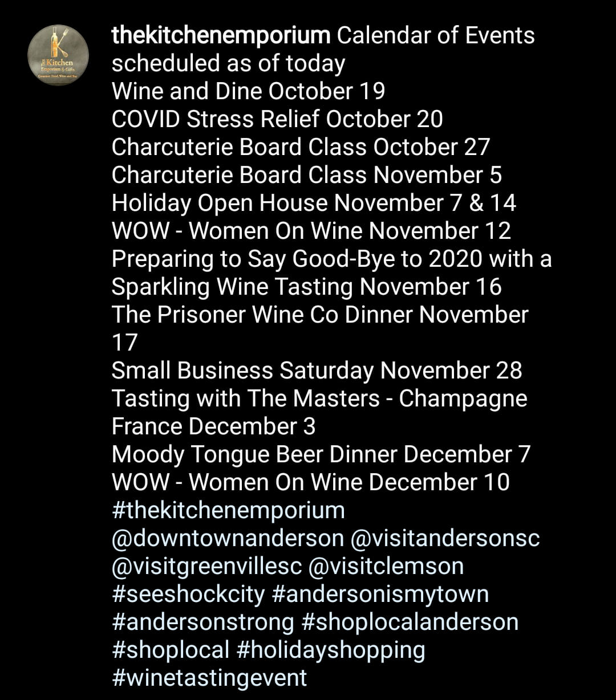616x700 pixels.
Task: Open the thekitchenemporium username profile link
Action: 220,36
